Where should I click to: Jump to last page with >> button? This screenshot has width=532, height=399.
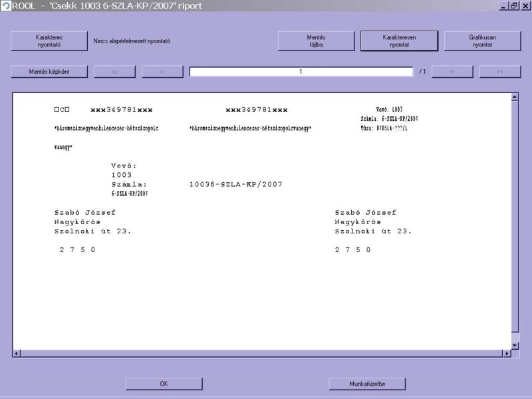pos(499,72)
